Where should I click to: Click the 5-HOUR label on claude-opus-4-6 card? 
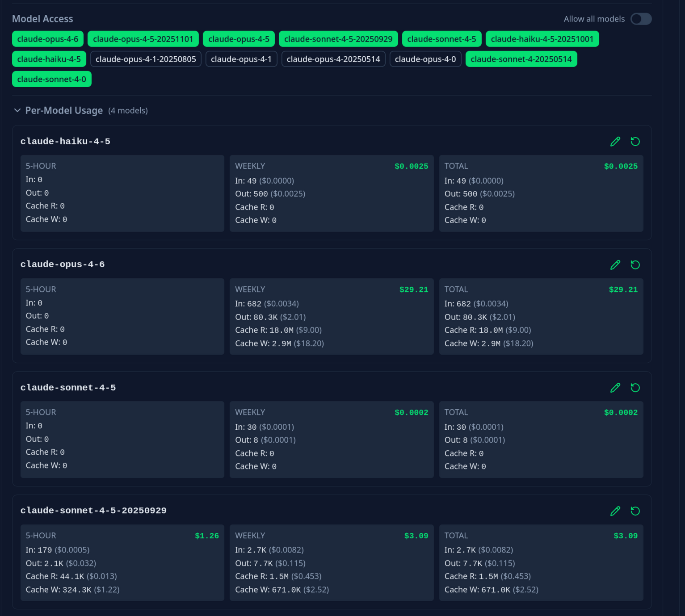41,289
